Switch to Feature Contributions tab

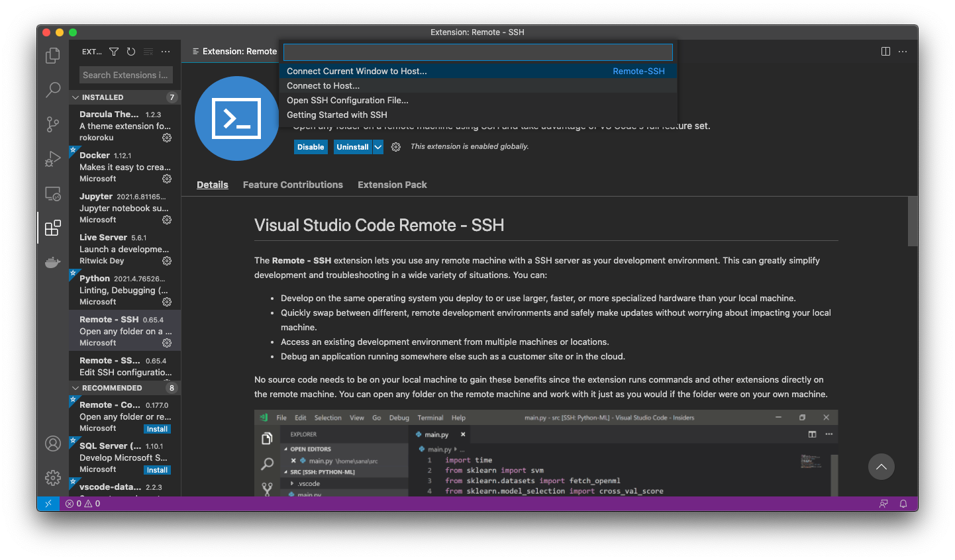point(293,185)
